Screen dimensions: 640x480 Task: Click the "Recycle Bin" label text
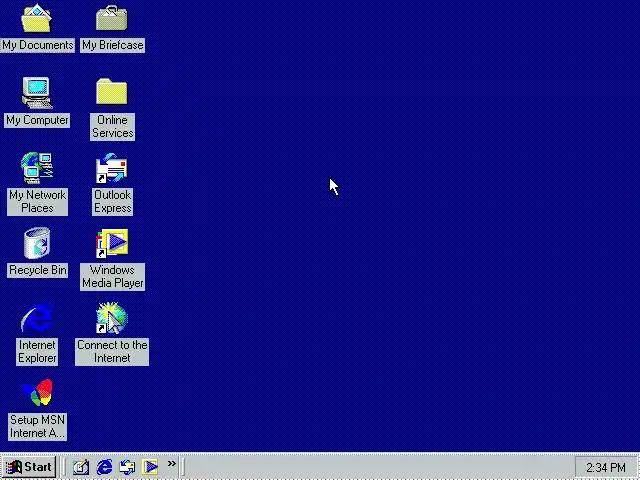pos(38,270)
